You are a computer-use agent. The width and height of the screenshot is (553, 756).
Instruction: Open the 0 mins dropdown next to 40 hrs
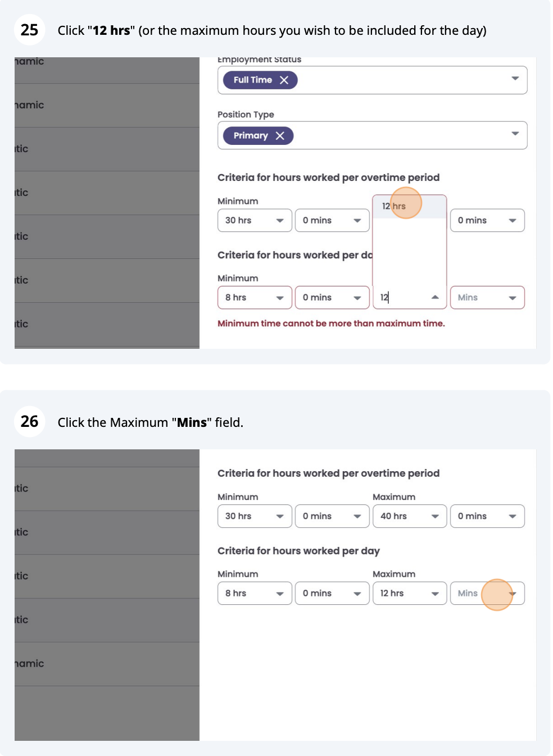487,516
